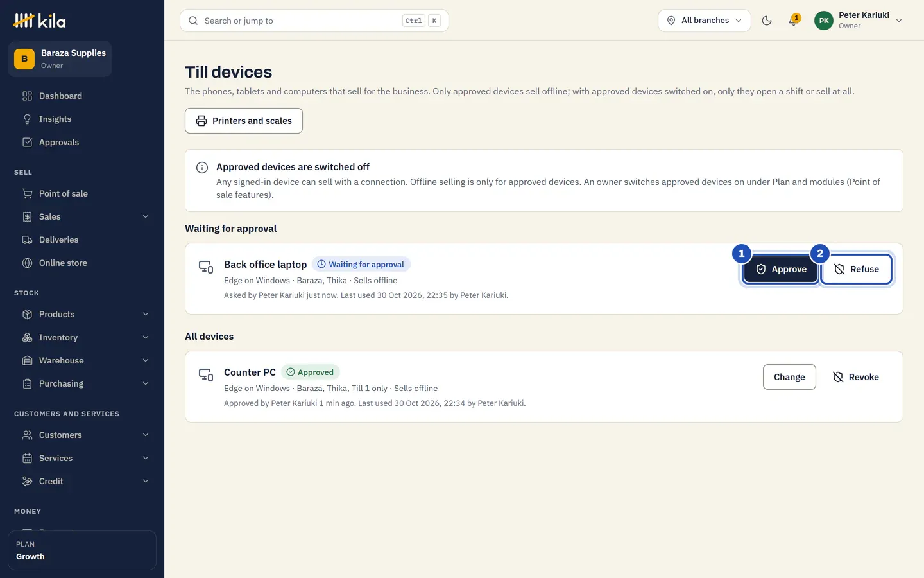Open Printers and scales
Viewport: 924px width, 578px height.
244,121
